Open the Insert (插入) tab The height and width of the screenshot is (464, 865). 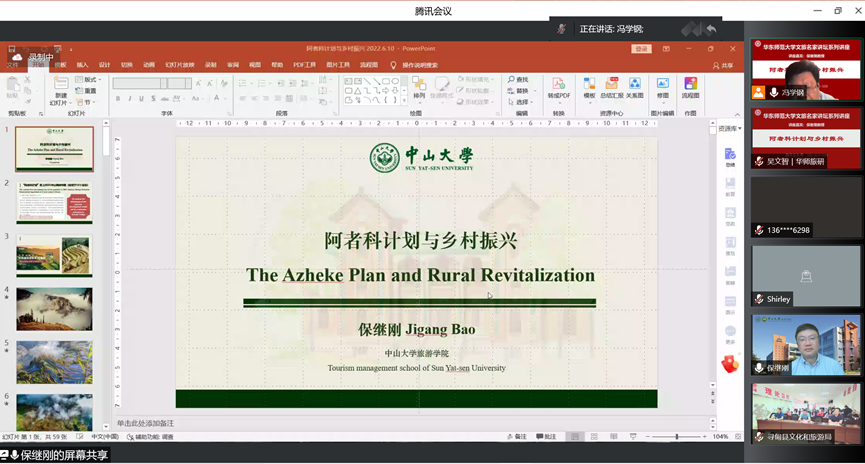coord(82,65)
